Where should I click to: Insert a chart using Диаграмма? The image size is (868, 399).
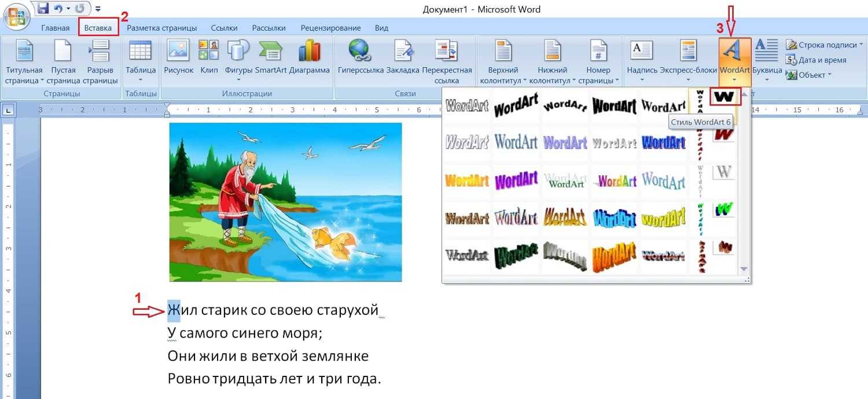pyautogui.click(x=309, y=58)
